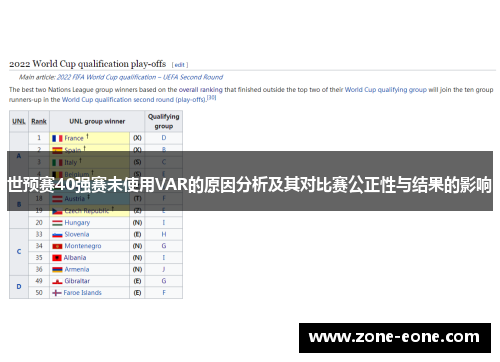Image resolution: width=500 pixels, height=362 pixels.
Task: Open qualifying group G link in Montenegro row
Action: 164,246
